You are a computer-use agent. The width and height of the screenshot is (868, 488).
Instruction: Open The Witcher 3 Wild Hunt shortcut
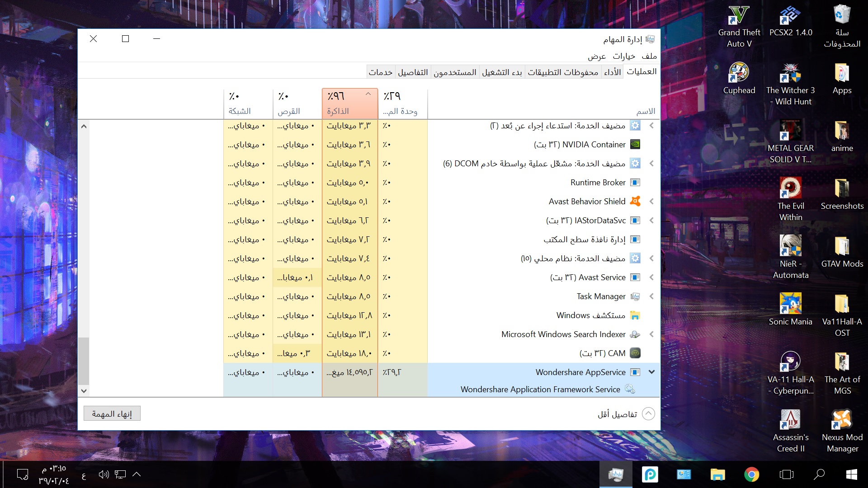791,84
